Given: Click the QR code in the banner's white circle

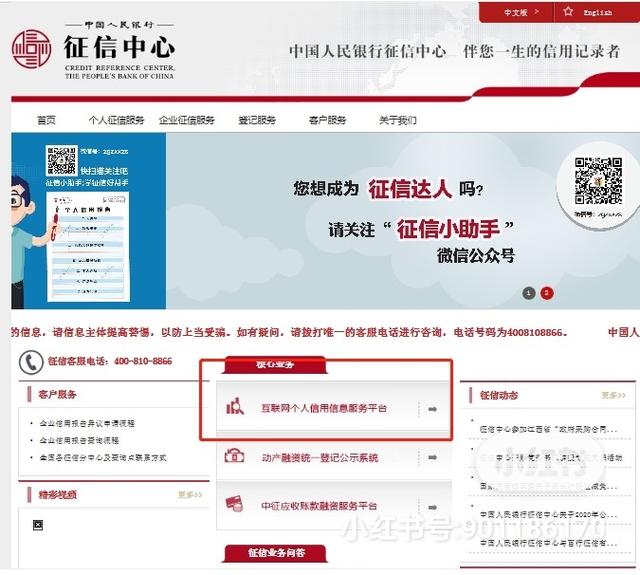Looking at the screenshot, I should pyautogui.click(x=598, y=181).
